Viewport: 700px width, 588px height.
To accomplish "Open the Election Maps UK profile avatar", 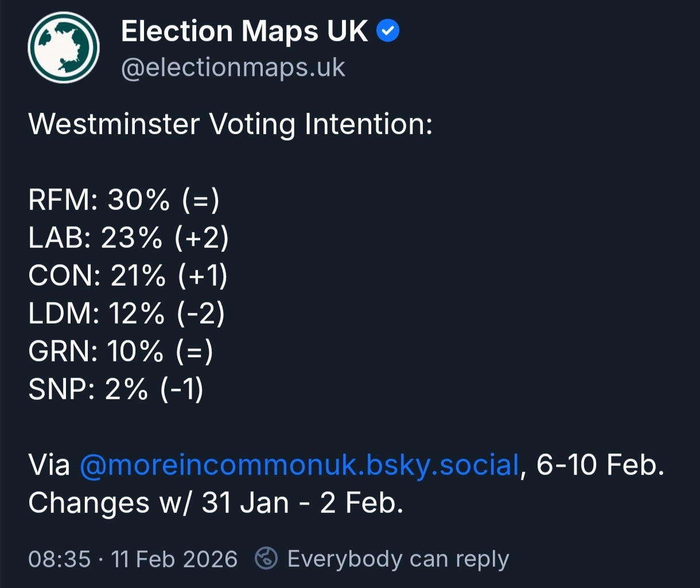I will 64,48.
